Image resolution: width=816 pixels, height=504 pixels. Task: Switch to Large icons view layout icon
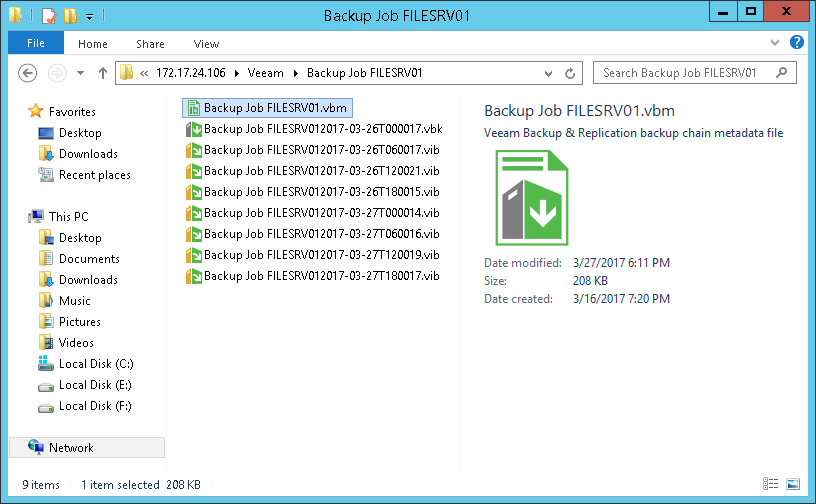793,484
